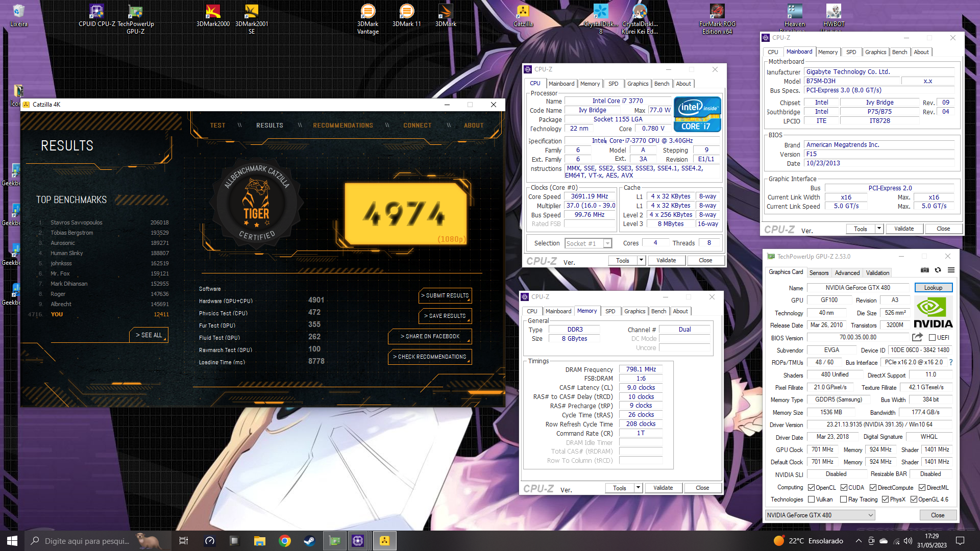Open the Catzilla desktop shortcut

(523, 16)
